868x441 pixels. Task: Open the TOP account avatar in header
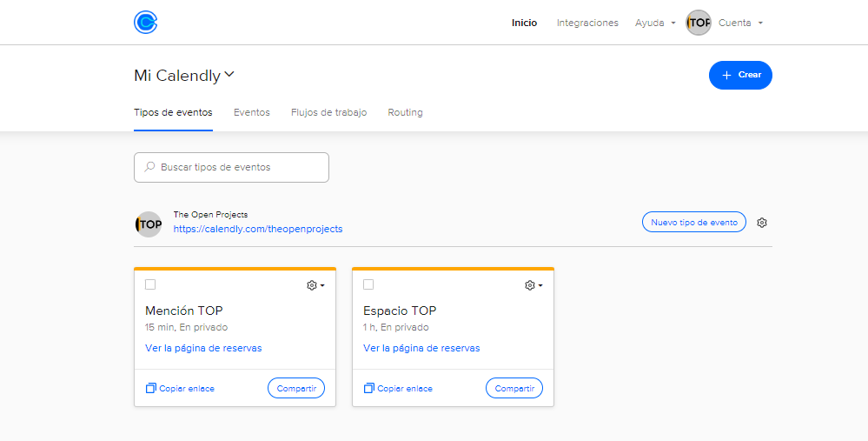(698, 23)
